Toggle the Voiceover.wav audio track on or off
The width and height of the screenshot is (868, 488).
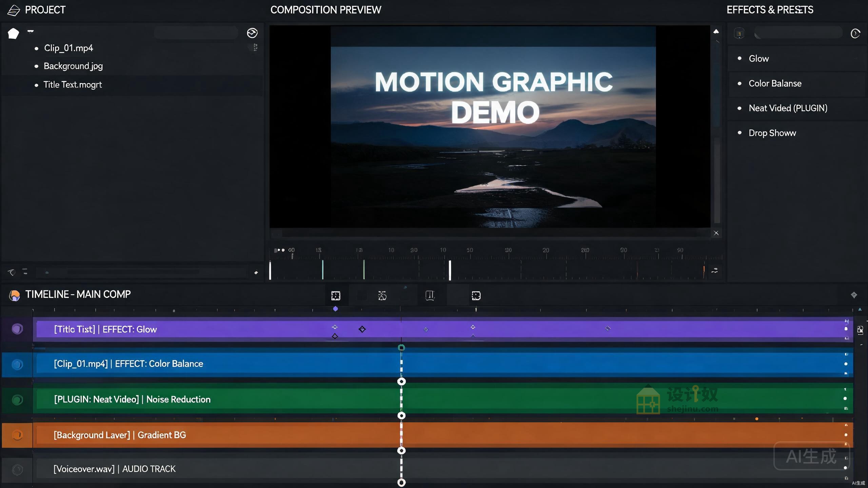coord(17,469)
